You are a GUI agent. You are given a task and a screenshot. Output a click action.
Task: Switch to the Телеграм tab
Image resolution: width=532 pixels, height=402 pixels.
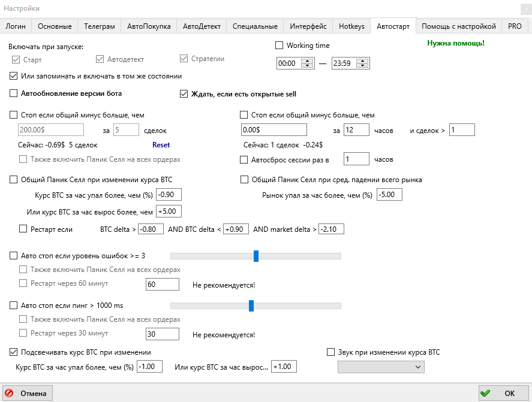coord(100,26)
